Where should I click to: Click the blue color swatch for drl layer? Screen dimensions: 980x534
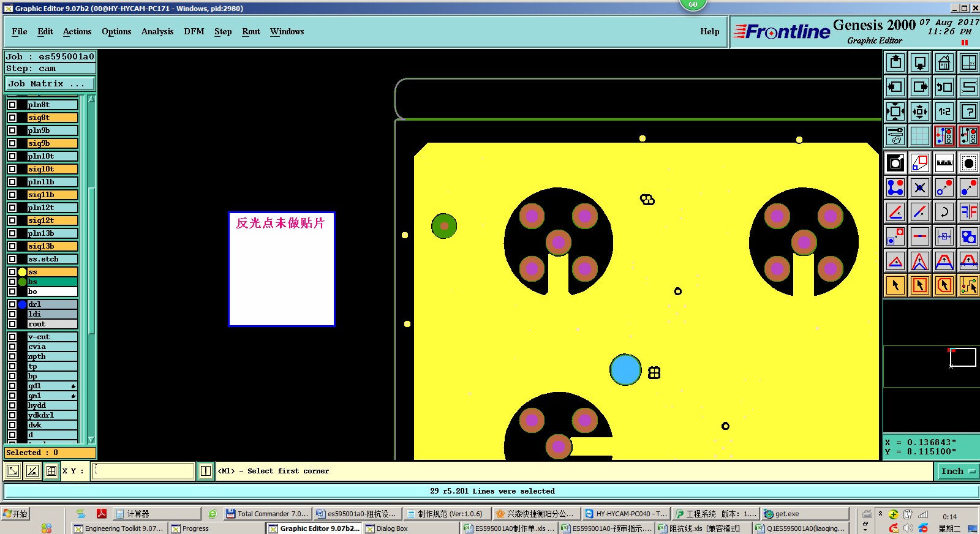[x=23, y=304]
